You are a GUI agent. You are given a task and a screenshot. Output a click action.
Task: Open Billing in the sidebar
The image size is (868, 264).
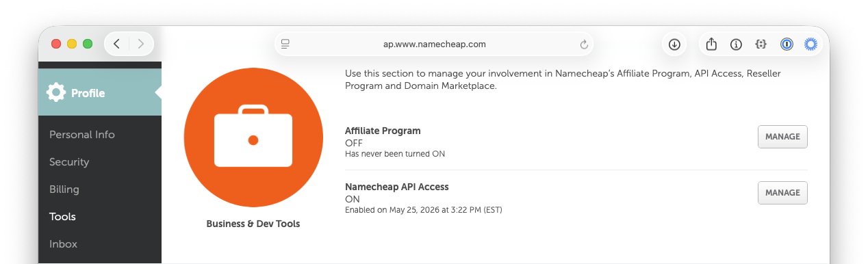click(64, 189)
